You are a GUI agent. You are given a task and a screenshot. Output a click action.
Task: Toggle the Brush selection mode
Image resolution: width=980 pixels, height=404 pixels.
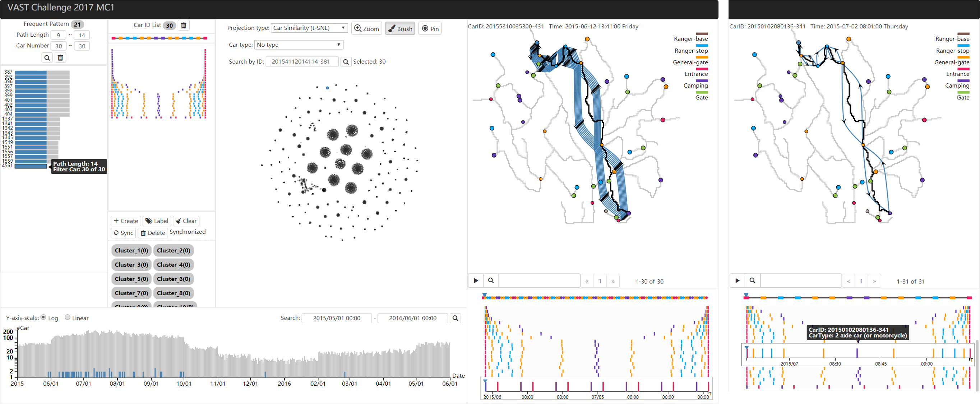point(400,28)
